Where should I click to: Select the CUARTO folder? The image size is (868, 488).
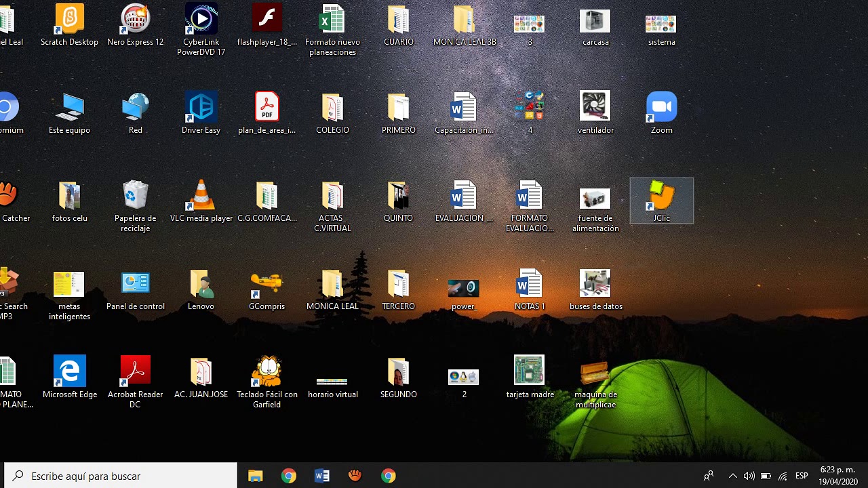point(399,26)
